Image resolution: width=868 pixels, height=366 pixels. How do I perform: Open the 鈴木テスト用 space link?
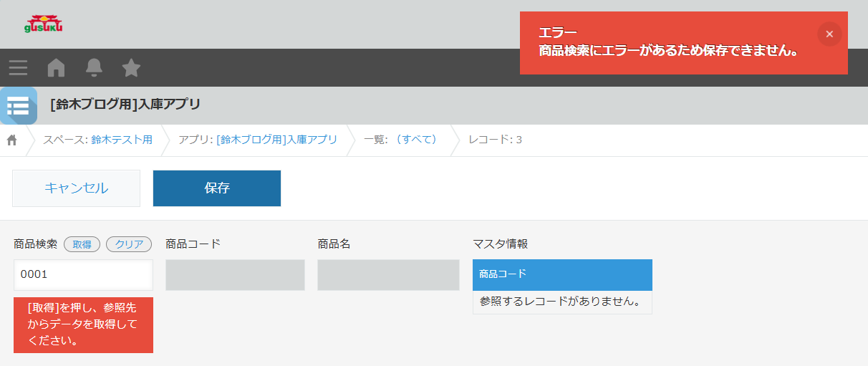(122, 140)
